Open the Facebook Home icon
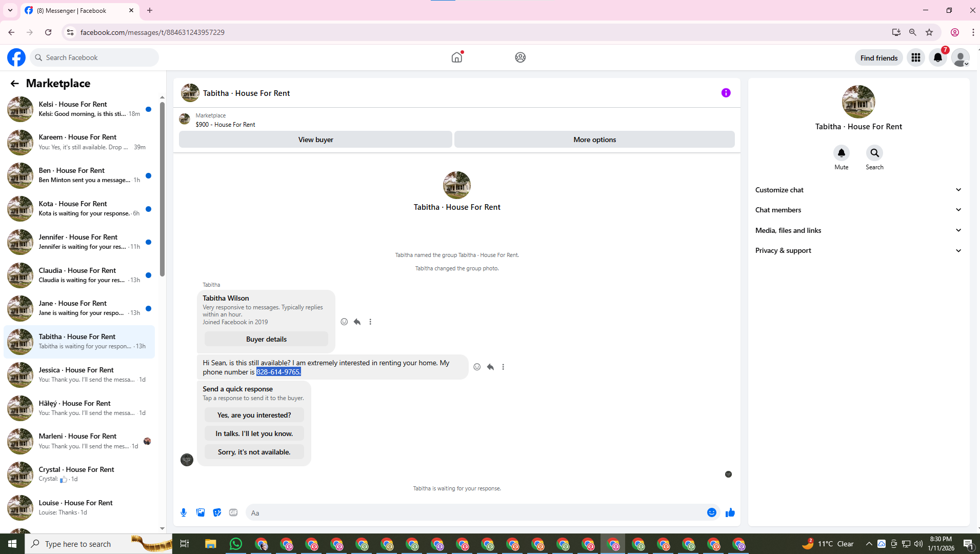The width and height of the screenshot is (980, 554). (x=456, y=57)
